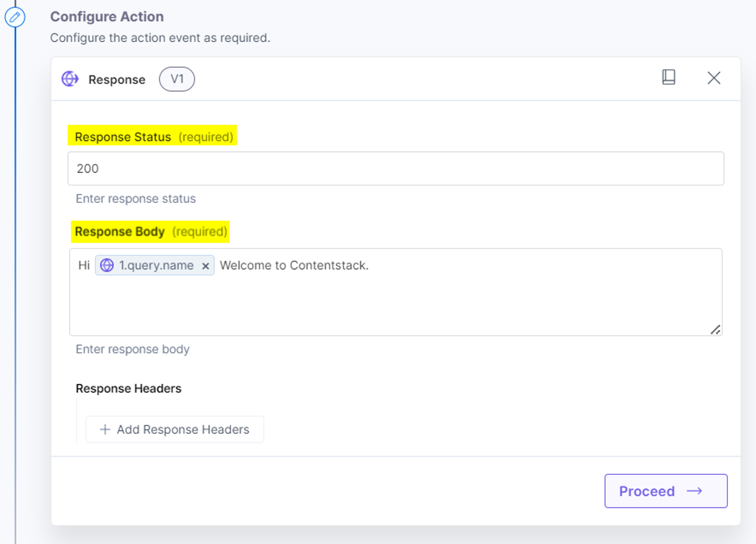The image size is (756, 544).
Task: Click the 'Welcome to Contentstack.' text
Action: tap(294, 265)
